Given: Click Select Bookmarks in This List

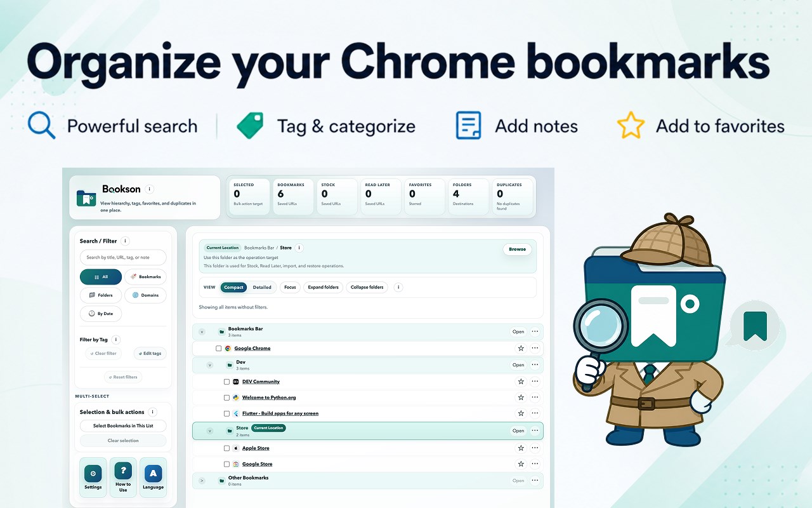Looking at the screenshot, I should coord(123,425).
